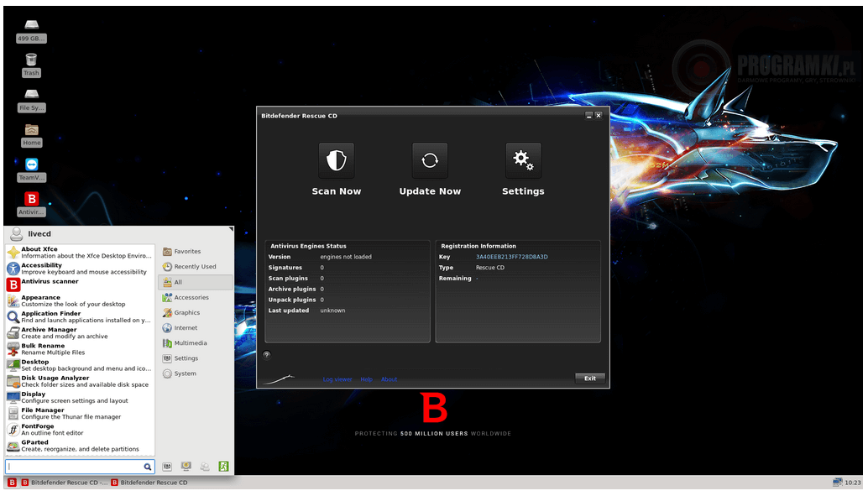Open Archive Manager from the menu

point(81,332)
